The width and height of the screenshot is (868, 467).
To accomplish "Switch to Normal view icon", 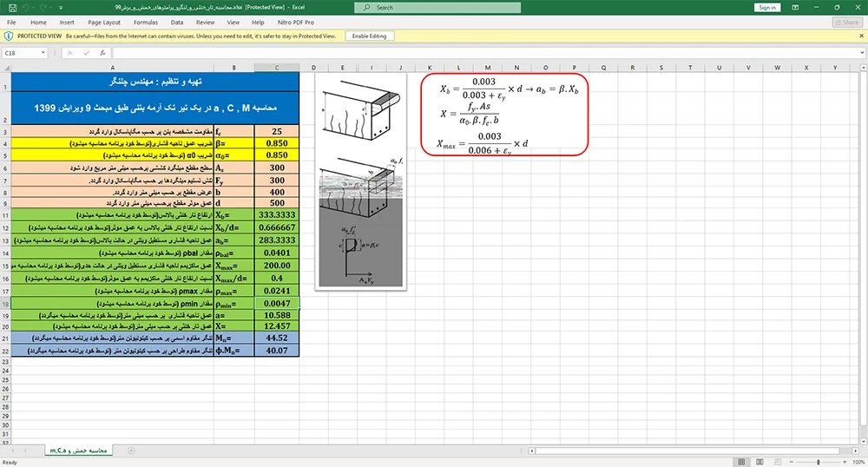I will 741,462.
